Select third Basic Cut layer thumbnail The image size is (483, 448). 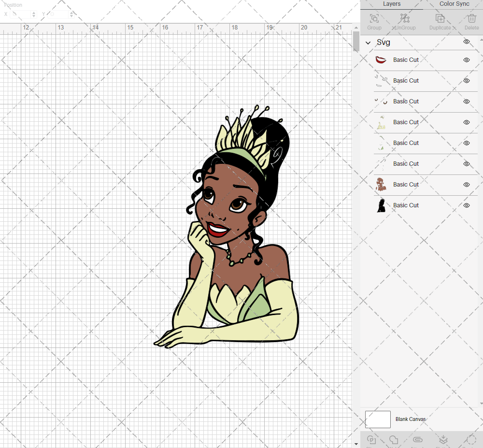(x=381, y=101)
